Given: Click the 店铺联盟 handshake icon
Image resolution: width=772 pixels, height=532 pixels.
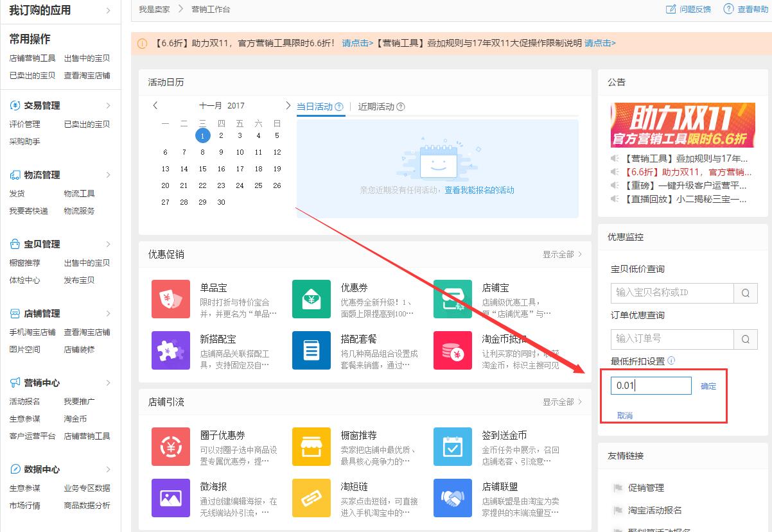Looking at the screenshot, I should point(453,498).
